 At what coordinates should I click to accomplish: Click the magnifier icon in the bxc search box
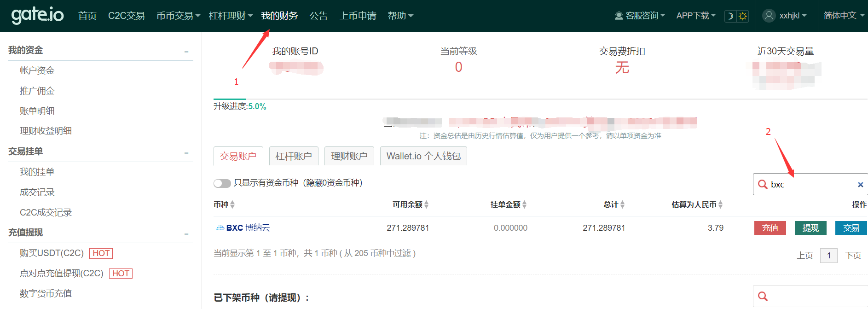(763, 184)
